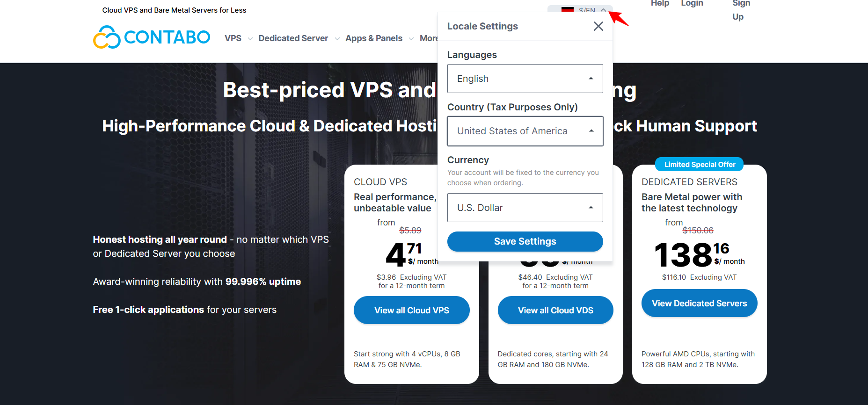Viewport: 868px width, 405px height.
Task: Click the strikethrough price $150.06
Action: coord(698,230)
